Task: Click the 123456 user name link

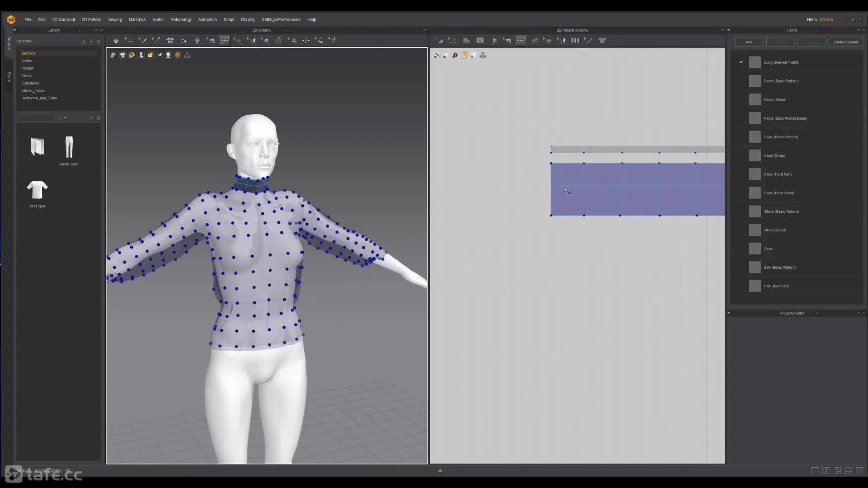Action: (x=826, y=20)
